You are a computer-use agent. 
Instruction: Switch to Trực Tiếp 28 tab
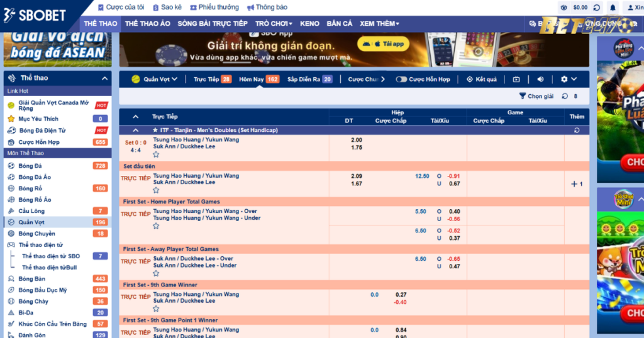click(x=213, y=79)
